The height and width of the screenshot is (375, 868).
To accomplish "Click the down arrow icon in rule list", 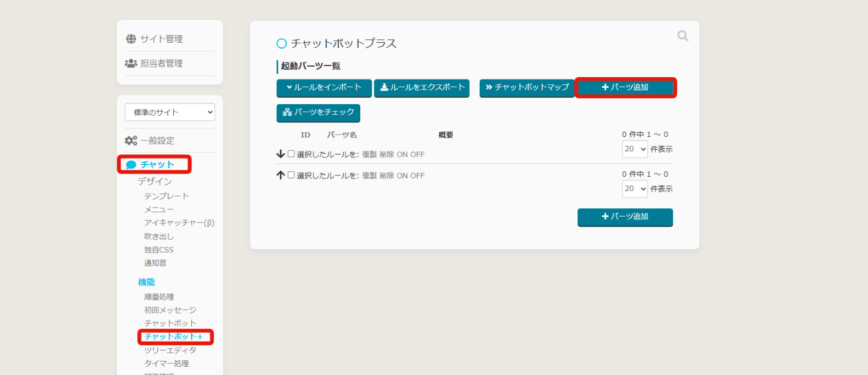I will pos(281,154).
